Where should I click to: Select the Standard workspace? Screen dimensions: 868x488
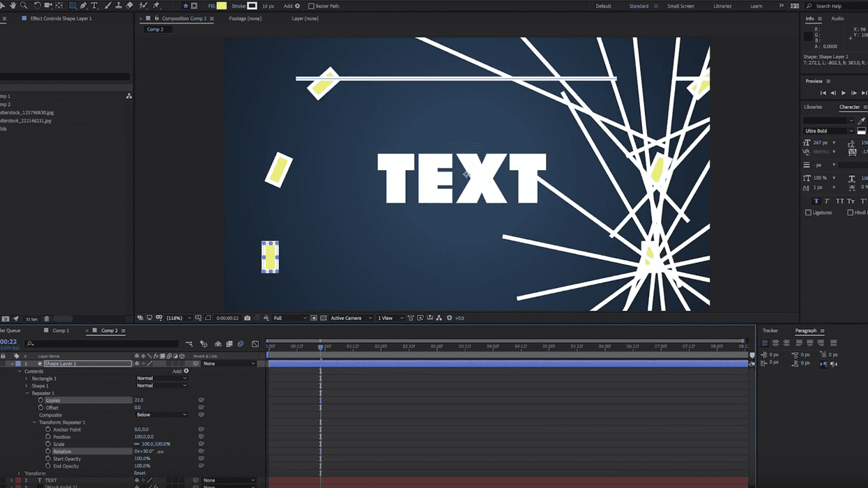click(x=639, y=6)
